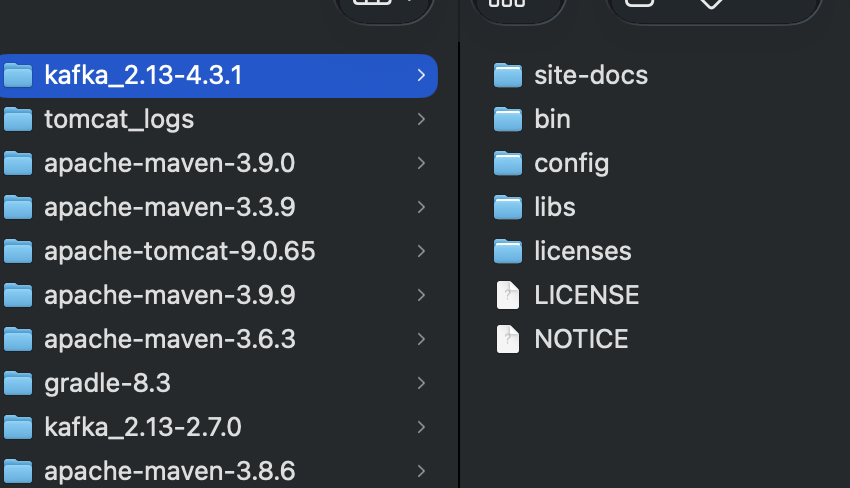This screenshot has width=850, height=488.
Task: Expand kafka_2.13-2.7.0 using its chevron
Action: click(421, 427)
